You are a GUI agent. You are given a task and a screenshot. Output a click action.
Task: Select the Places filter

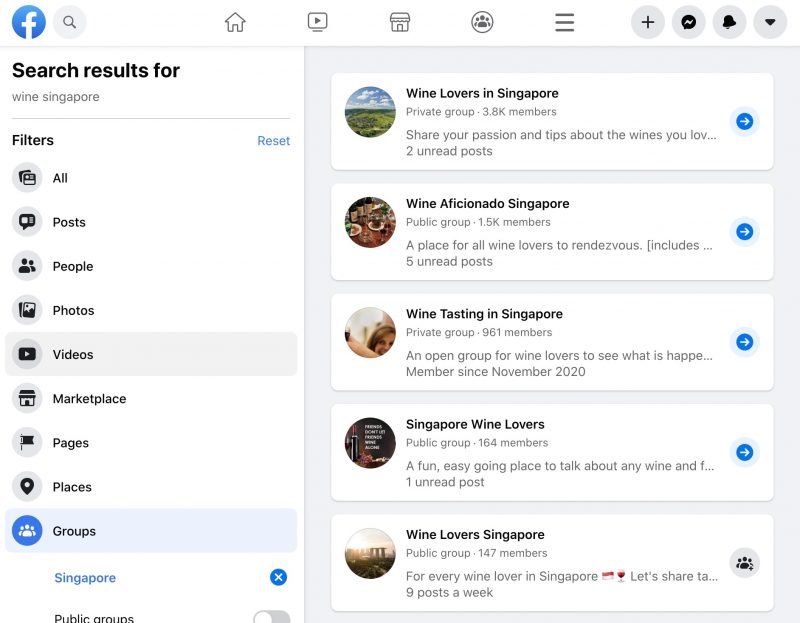[151, 487]
